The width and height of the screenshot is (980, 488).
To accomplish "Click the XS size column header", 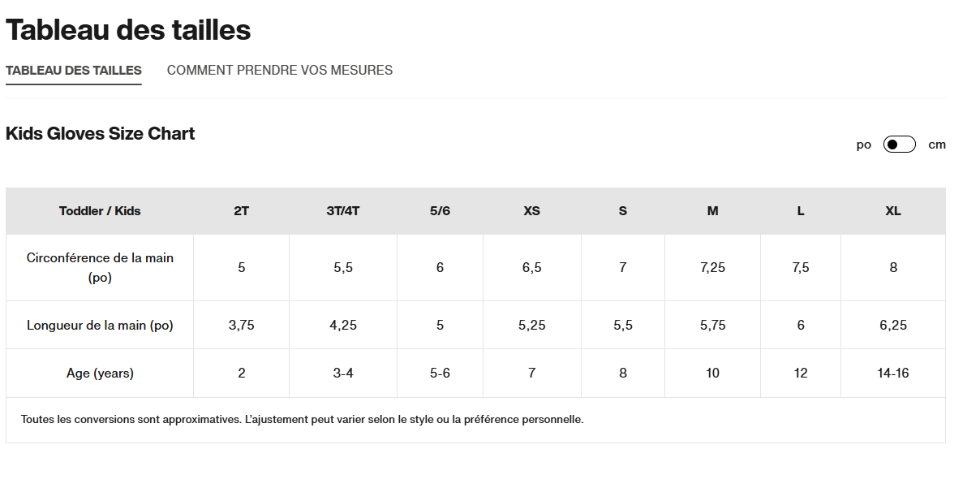I will coord(531,211).
